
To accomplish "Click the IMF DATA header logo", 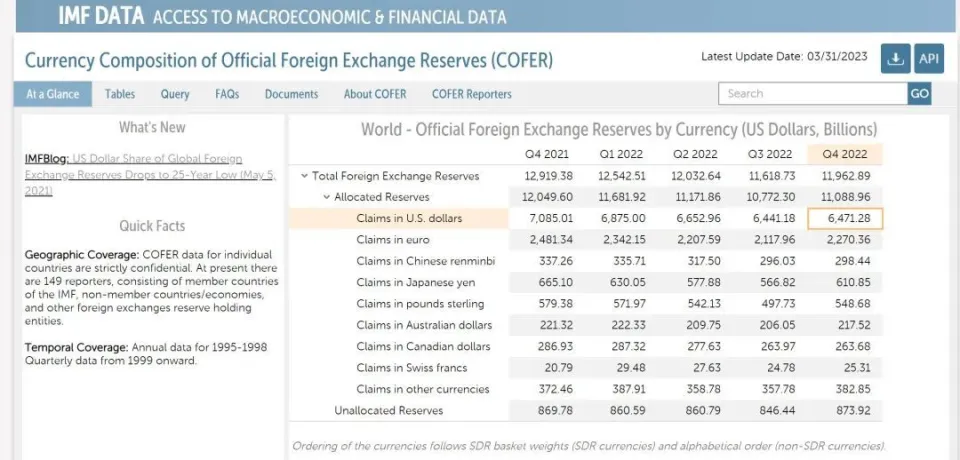I will (x=102, y=17).
